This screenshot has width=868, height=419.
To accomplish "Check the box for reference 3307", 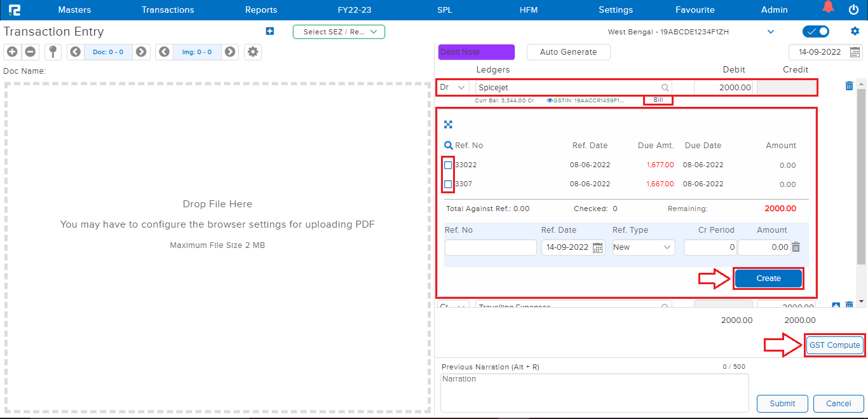I will coord(449,184).
